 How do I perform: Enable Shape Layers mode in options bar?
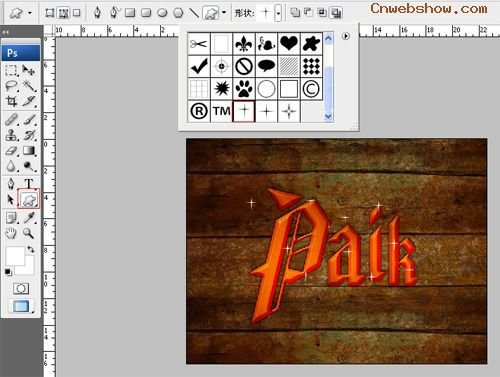point(49,13)
